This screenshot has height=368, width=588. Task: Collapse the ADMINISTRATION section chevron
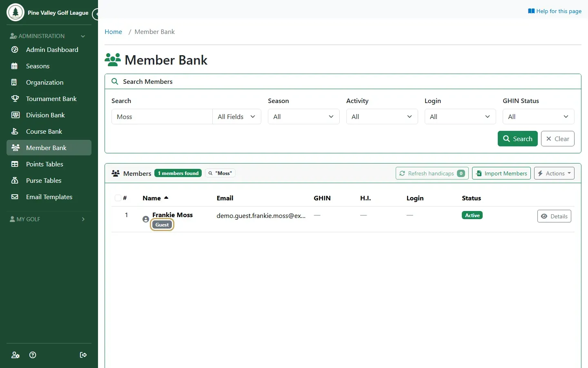83,36
